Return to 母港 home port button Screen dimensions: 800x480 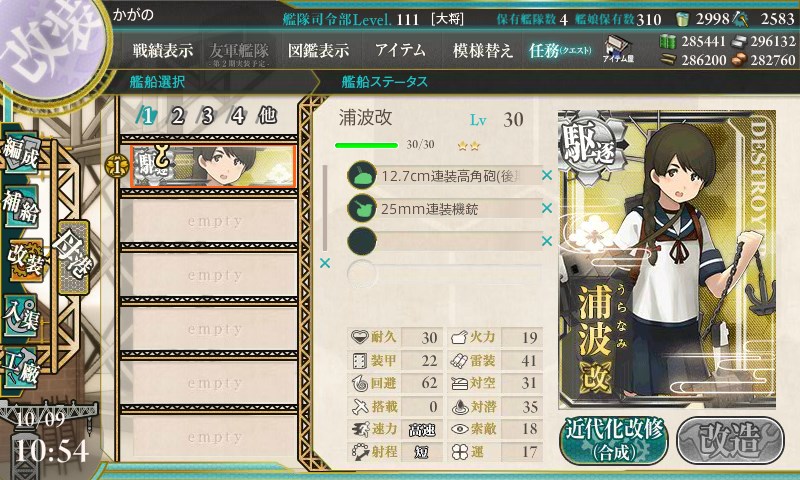[x=74, y=257]
